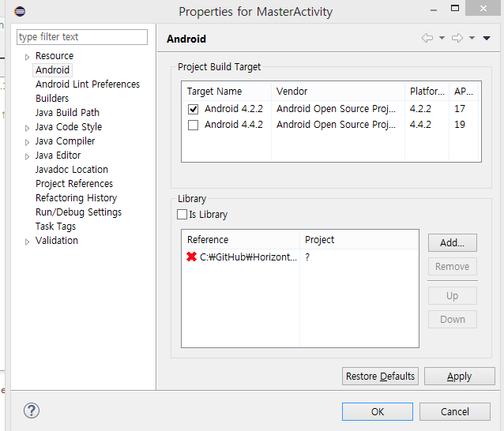
Task: Open the view menu triangle beside navigation arrows
Action: coord(487,38)
